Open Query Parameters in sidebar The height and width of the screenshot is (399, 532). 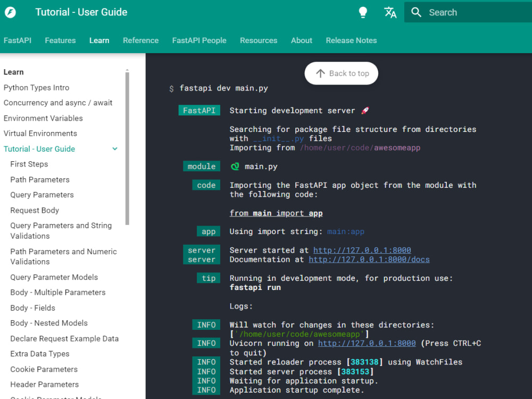tap(42, 195)
